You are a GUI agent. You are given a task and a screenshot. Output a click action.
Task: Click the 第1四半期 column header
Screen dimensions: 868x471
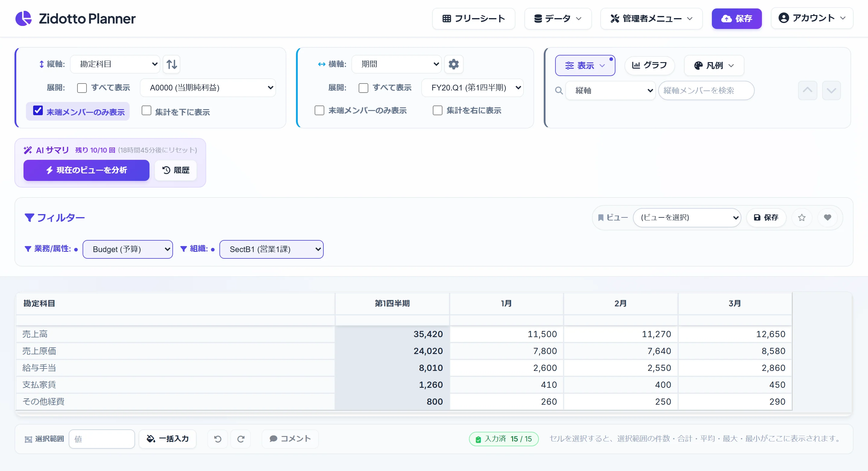point(392,303)
